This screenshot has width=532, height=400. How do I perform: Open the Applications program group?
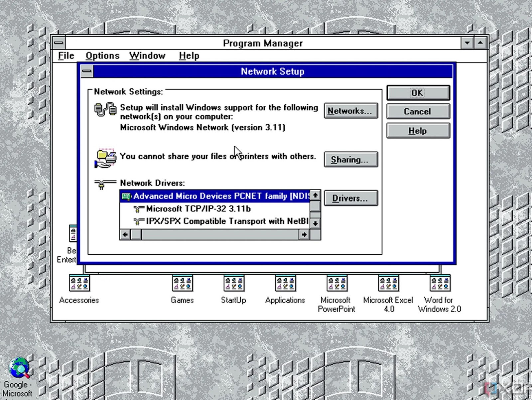coord(285,283)
